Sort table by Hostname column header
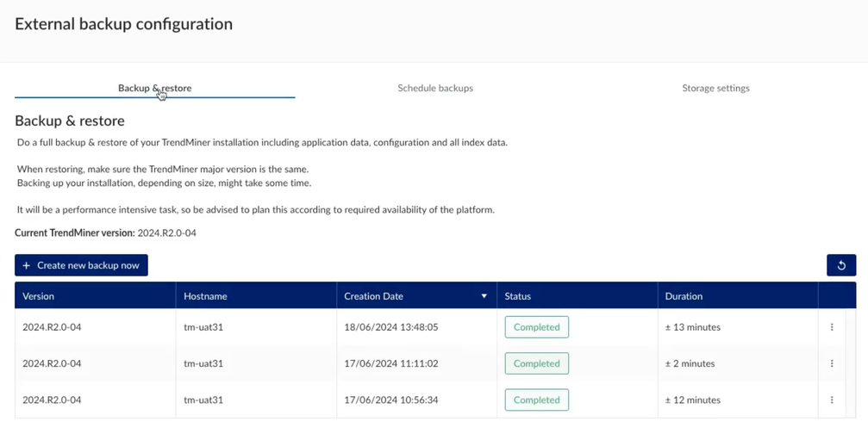This screenshot has height=440, width=868. (x=205, y=296)
